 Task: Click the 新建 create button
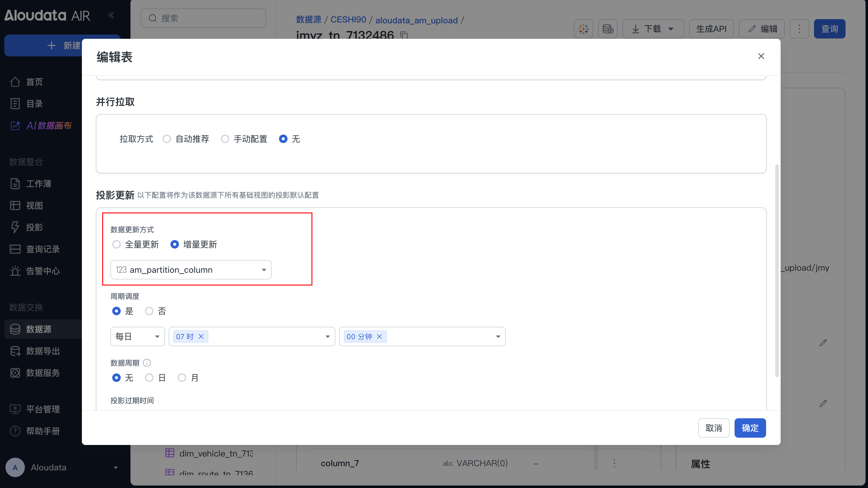click(x=63, y=45)
